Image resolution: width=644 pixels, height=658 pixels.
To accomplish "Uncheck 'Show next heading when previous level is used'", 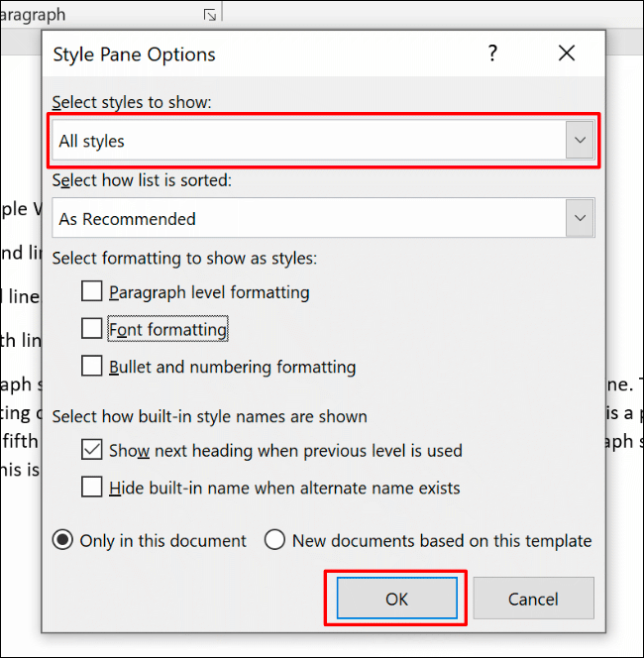I will 92,450.
